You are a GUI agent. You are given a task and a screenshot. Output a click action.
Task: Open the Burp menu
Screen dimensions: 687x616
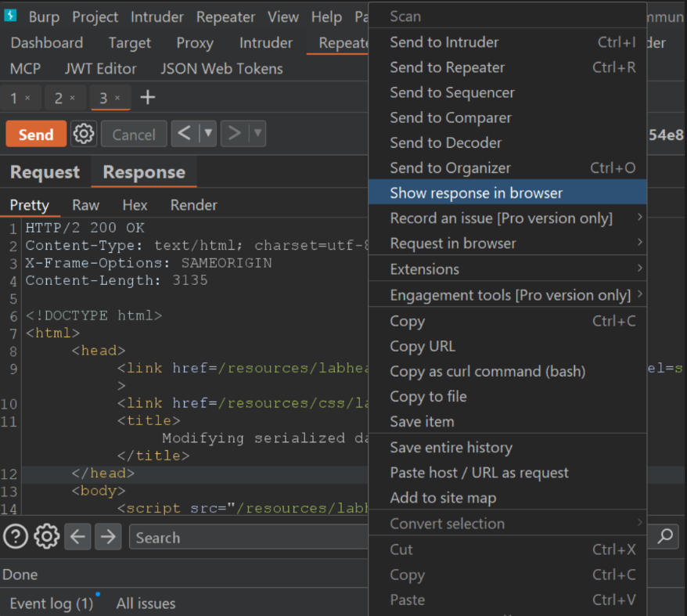click(x=44, y=17)
